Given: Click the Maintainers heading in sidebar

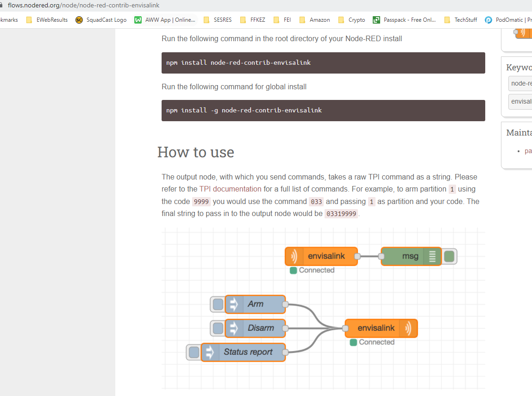Looking at the screenshot, I should (x=519, y=133).
